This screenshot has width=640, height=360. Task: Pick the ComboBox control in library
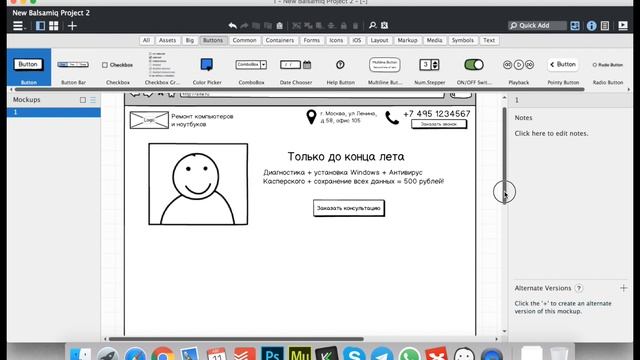[x=251, y=67]
